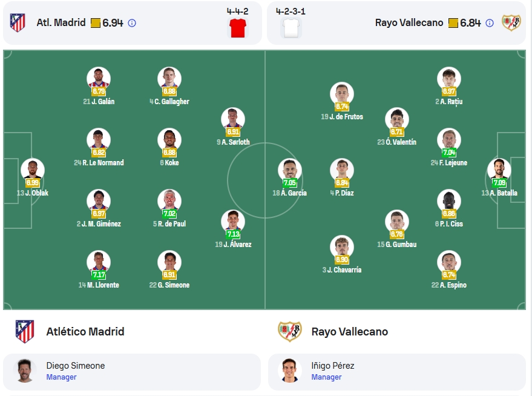532x396 pixels.
Task: Select the white Rayo Vallecano shirt icon
Action: point(291,28)
